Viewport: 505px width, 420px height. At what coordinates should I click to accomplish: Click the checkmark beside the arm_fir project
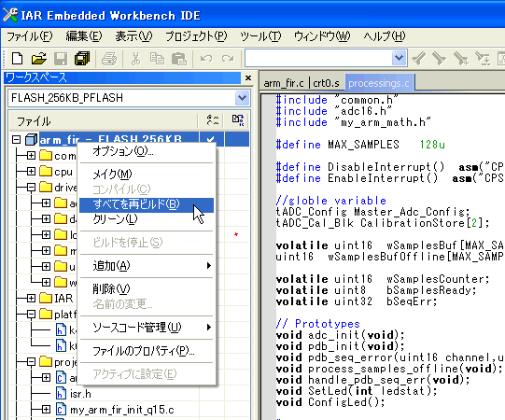(x=211, y=140)
